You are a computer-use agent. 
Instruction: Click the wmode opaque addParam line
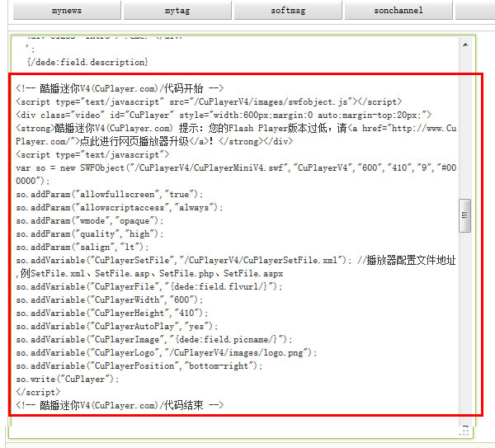coord(90,220)
